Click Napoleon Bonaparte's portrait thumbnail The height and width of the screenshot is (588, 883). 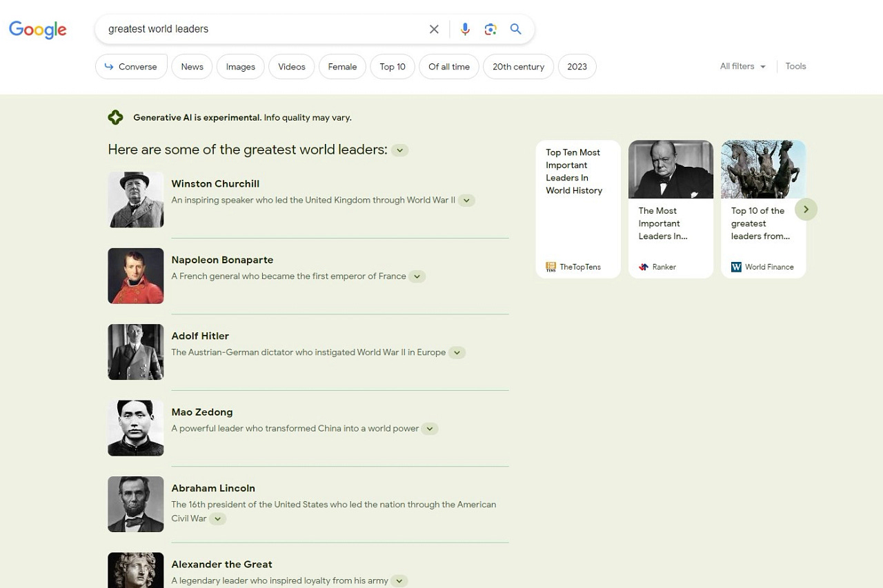coord(136,276)
